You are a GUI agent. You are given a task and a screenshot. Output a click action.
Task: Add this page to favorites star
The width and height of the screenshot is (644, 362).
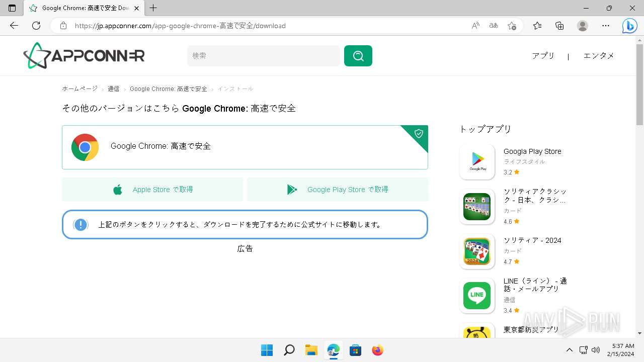pos(512,26)
